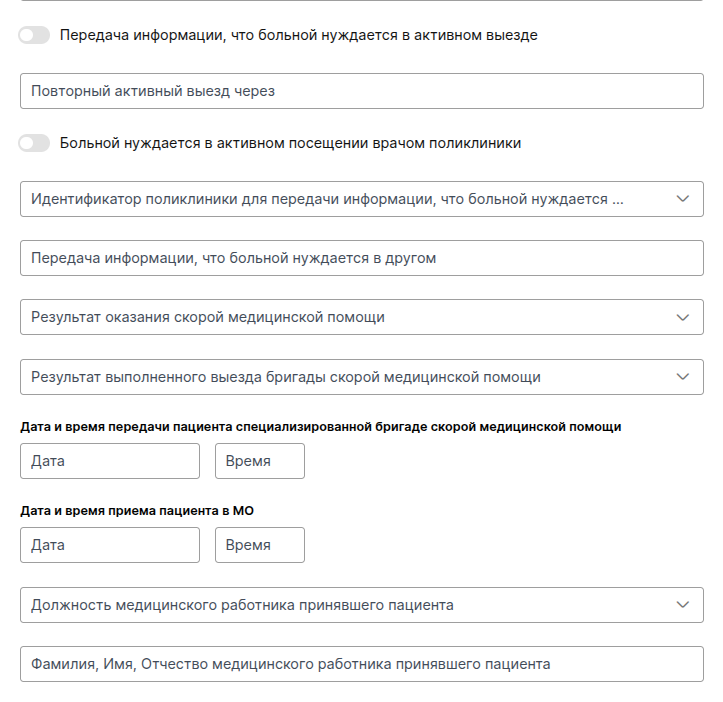Click the date field for specialized brigade transfer
The height and width of the screenshot is (702, 723).
[110, 461]
